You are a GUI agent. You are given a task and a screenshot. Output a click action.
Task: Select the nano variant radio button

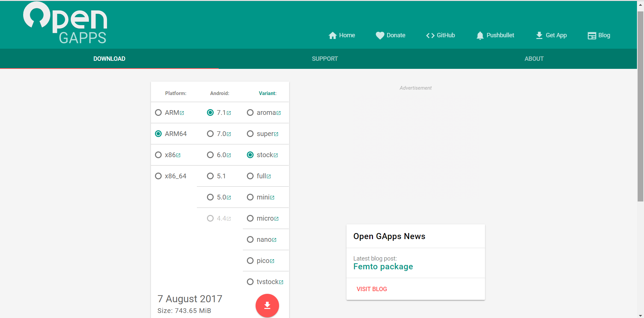(x=250, y=239)
